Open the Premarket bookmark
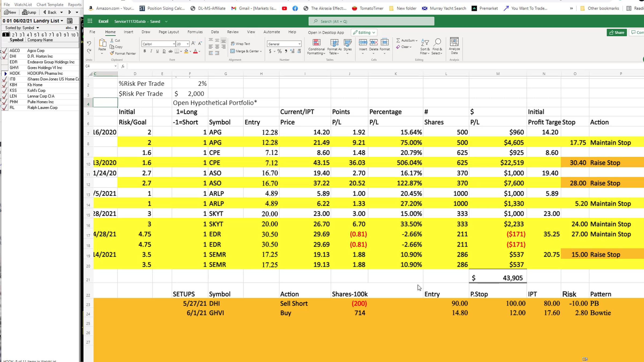Viewport: 644px width, 362px height. [485, 8]
